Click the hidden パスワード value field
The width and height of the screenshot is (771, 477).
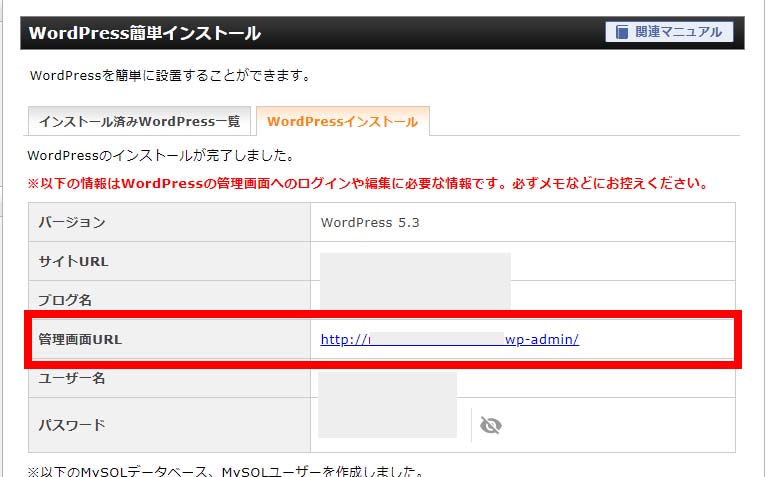[x=387, y=422]
